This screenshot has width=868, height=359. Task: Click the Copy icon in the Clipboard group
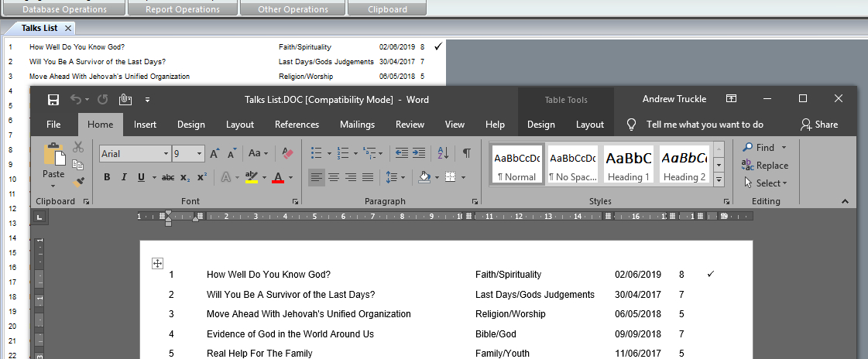click(x=78, y=164)
